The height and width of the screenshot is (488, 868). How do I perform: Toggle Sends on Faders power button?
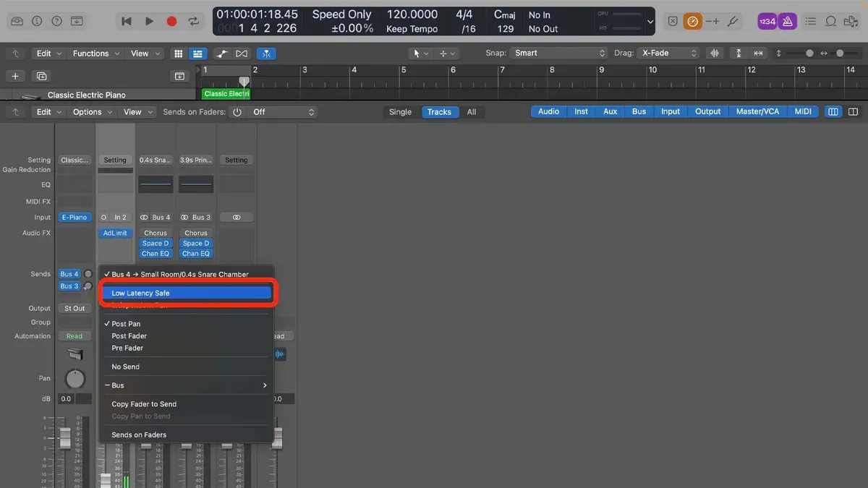coord(237,112)
